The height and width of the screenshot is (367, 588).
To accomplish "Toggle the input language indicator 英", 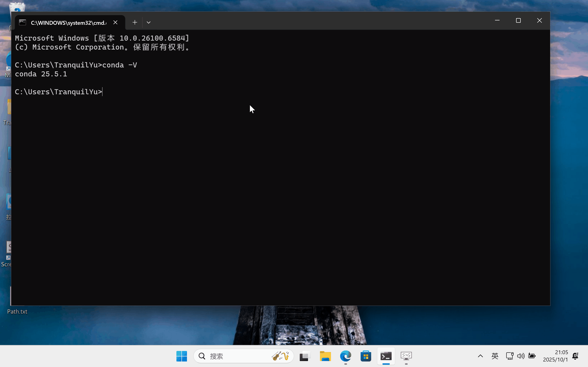I will [x=495, y=356].
